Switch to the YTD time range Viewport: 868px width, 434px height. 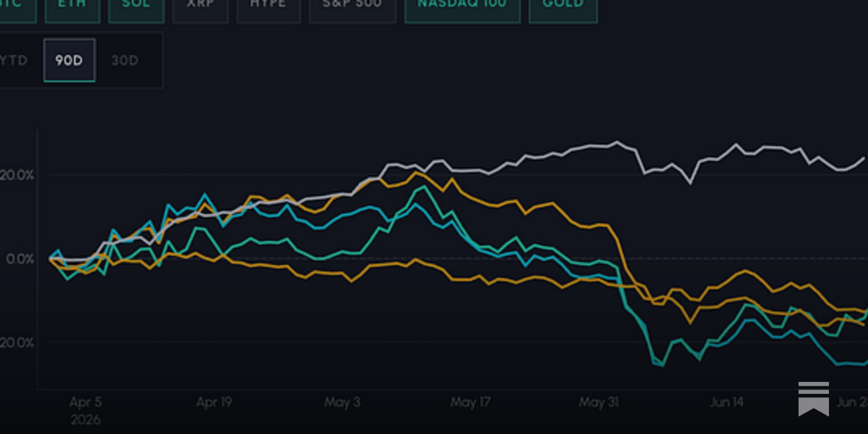(14, 60)
